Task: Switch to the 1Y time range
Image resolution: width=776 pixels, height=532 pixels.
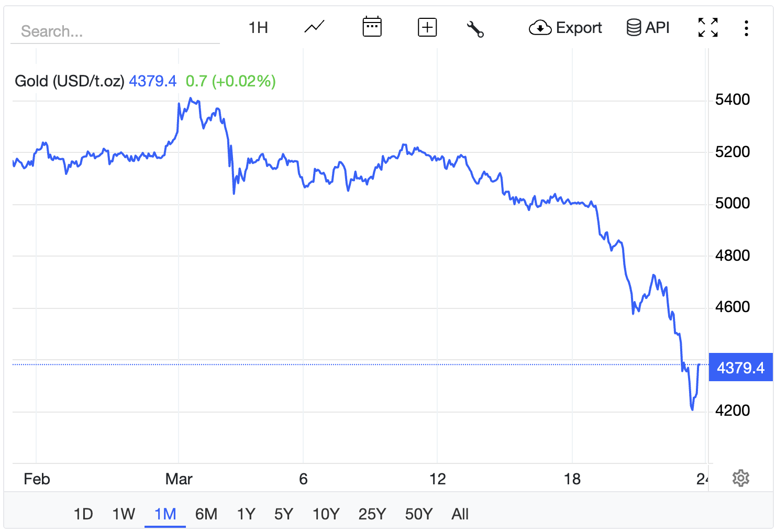Action: click(246, 514)
